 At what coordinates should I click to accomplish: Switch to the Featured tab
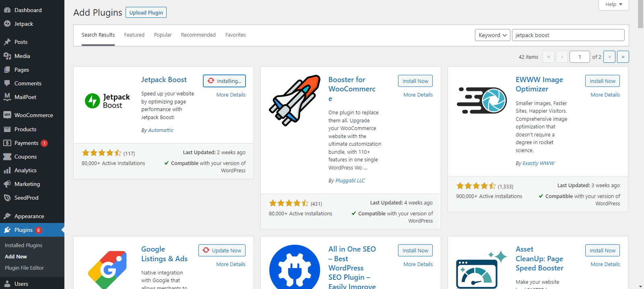click(134, 35)
